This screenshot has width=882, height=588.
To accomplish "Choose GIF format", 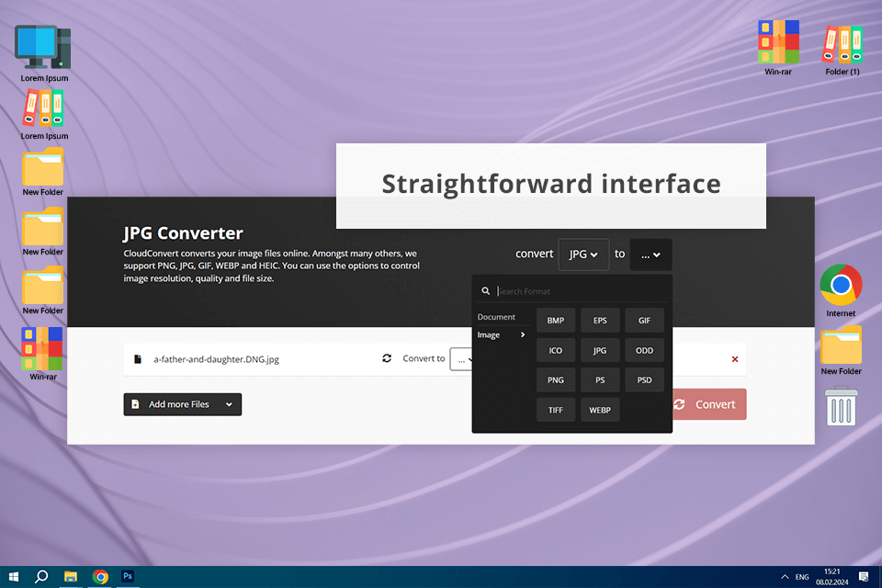I will (x=645, y=320).
